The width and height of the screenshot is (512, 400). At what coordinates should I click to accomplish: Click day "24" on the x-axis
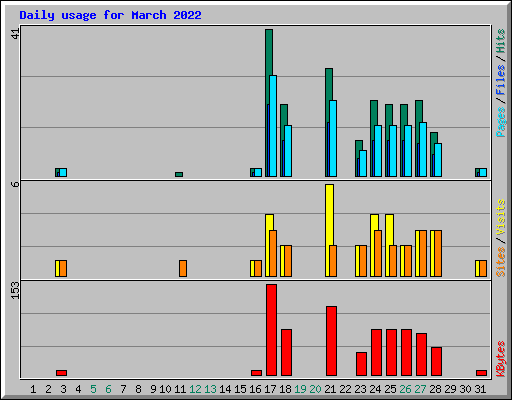pyautogui.click(x=375, y=389)
